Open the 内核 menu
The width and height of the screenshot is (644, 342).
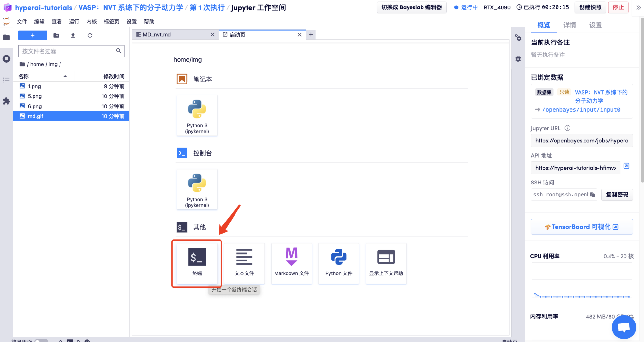tap(91, 22)
